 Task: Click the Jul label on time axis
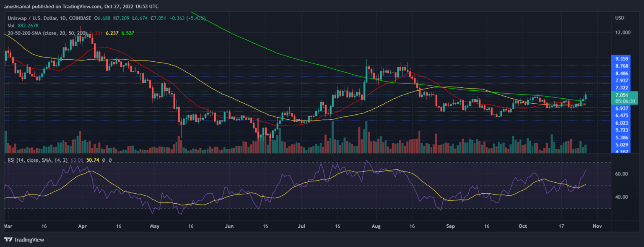[x=301, y=226]
